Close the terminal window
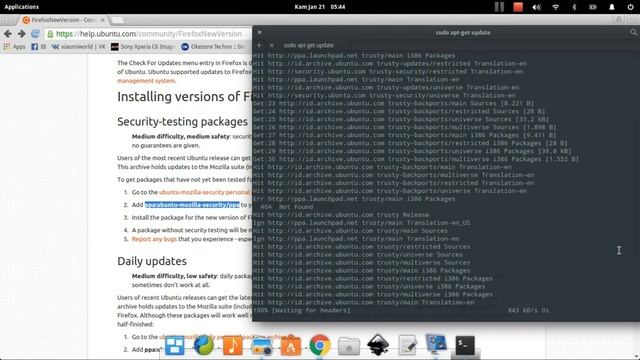Viewport: 640px width, 360px height. [x=259, y=32]
